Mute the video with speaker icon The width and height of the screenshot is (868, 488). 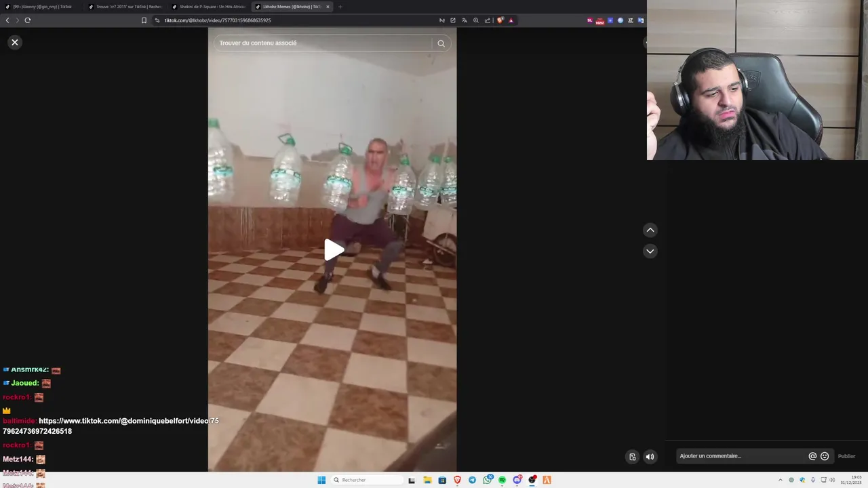coord(650,456)
